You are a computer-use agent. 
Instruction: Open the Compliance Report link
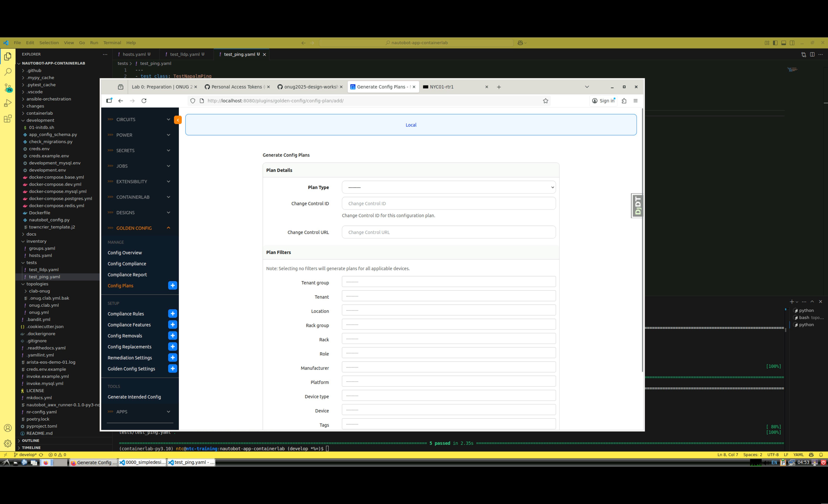(127, 275)
